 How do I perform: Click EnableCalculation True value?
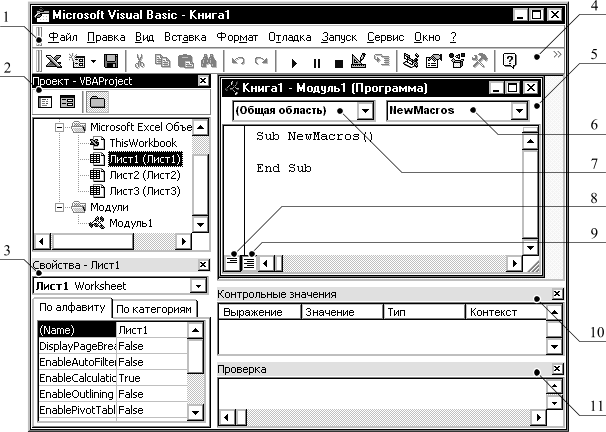click(152, 378)
